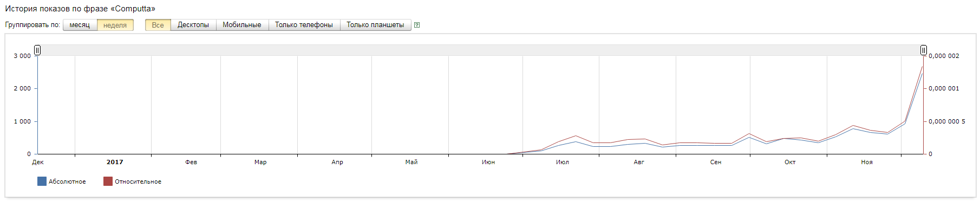Click the Окт label on the time axis
Screen dimensions: 980x201
coord(790,162)
